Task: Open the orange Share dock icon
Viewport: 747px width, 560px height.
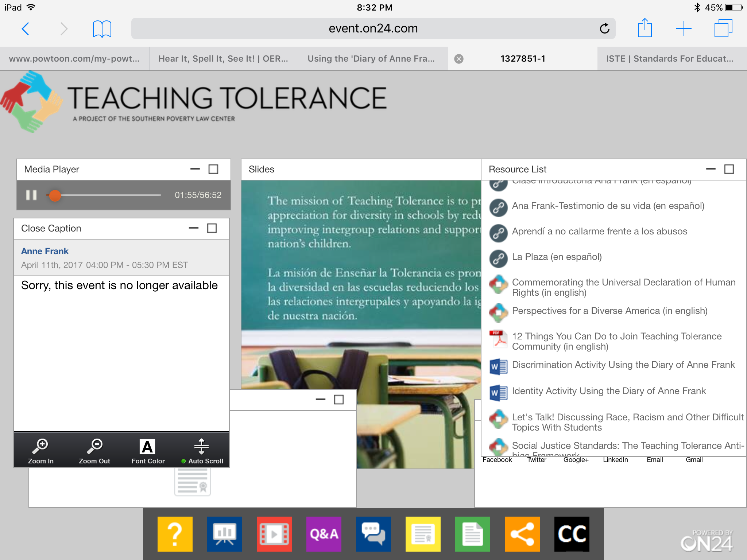Action: click(x=522, y=534)
